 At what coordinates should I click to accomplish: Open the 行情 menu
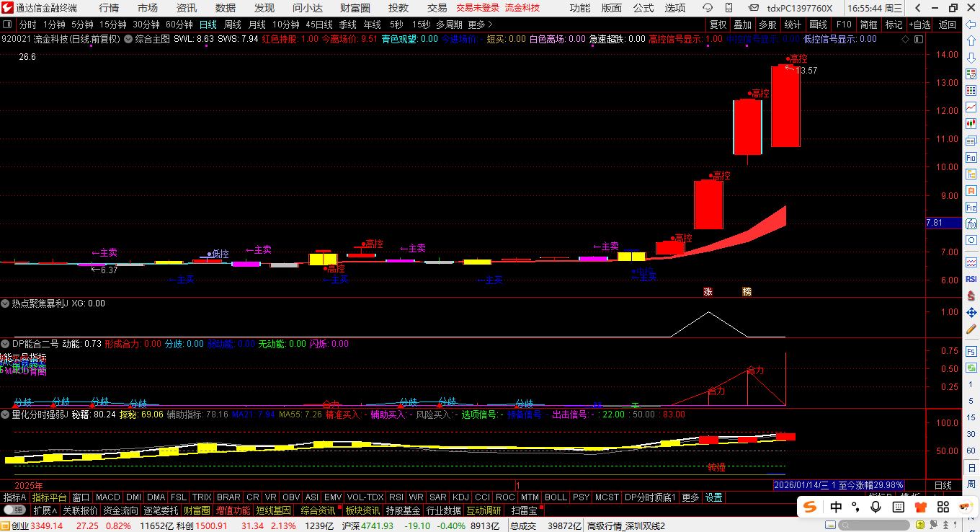click(x=109, y=8)
